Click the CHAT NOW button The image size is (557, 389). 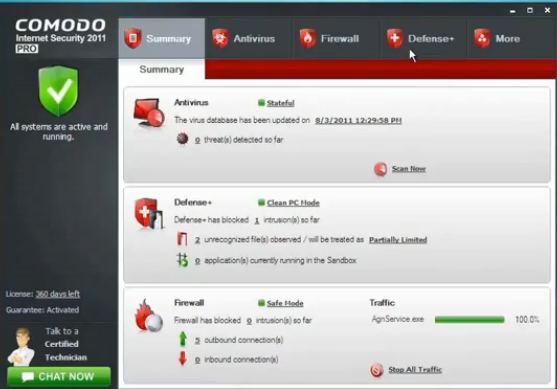click(59, 377)
